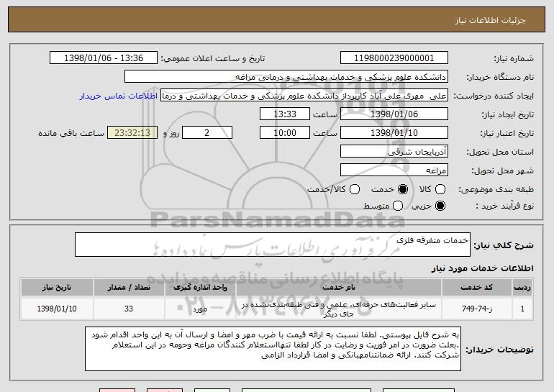
Task: Choose the جزیی purchase process option
Action: click(440, 206)
